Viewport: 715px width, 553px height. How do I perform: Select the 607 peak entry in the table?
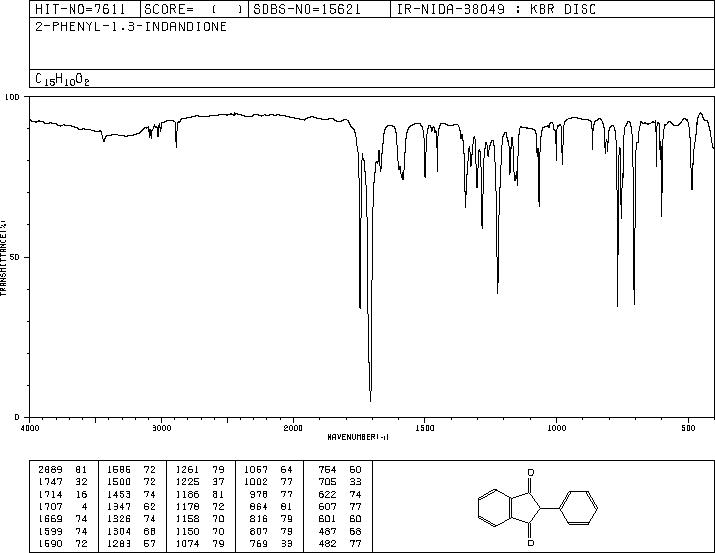pos(340,506)
